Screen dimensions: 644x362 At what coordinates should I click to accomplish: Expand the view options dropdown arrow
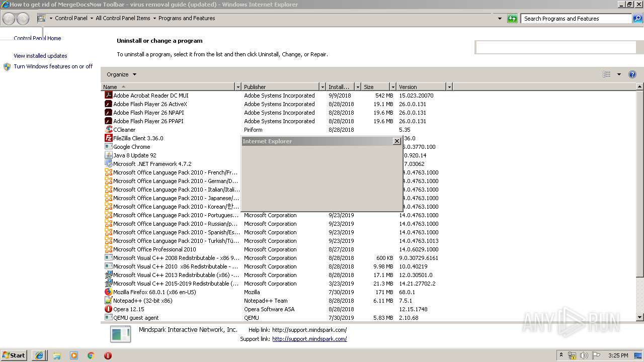click(x=619, y=74)
